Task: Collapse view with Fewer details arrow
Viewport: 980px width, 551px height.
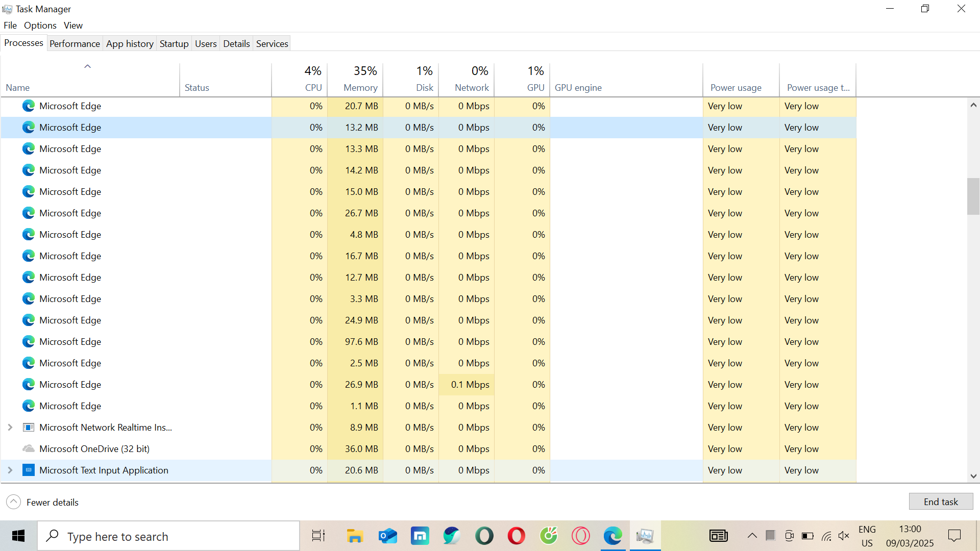Action: click(x=14, y=502)
